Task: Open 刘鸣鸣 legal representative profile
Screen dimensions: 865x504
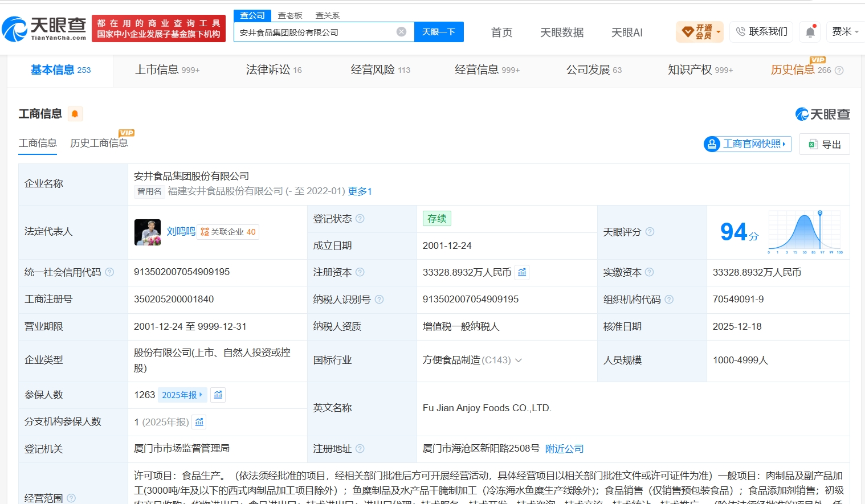Action: [181, 232]
